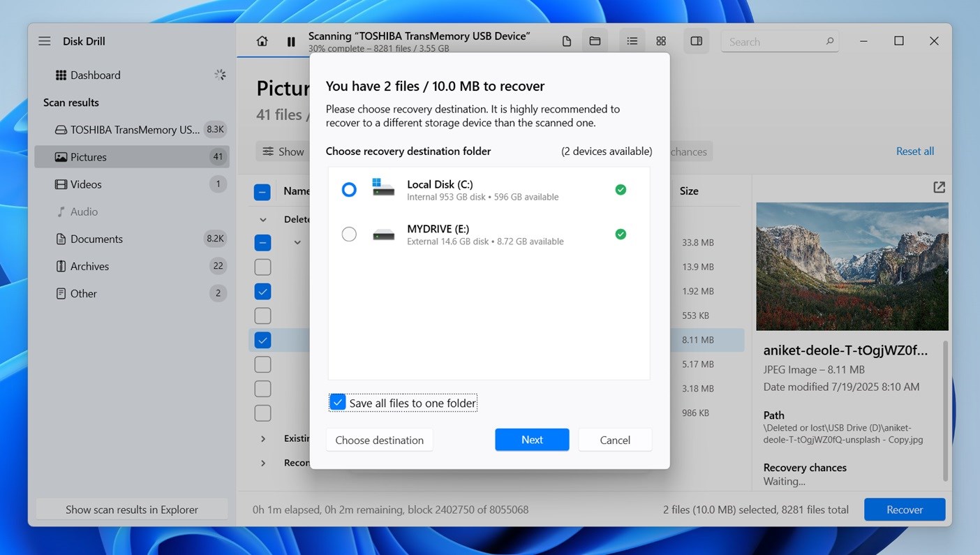Click "Date modified 7/19/2025 8:10 AM" text
Viewport: 980px width, 555px height.
(x=842, y=387)
